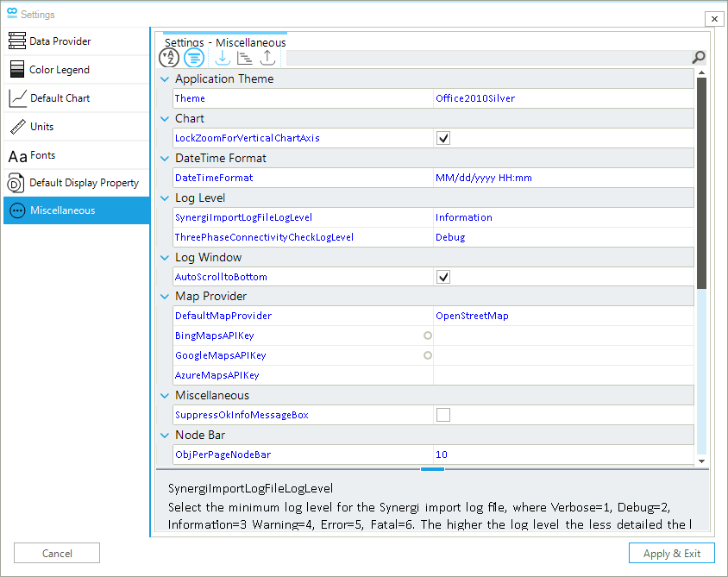728x577 pixels.
Task: Open Default Display Property settings page
Action: pyautogui.click(x=77, y=183)
